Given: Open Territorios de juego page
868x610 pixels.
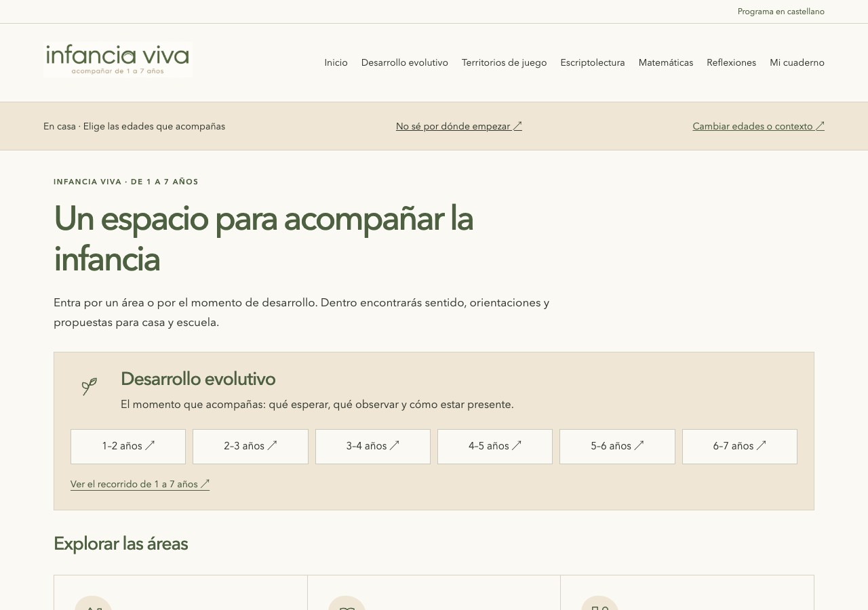Looking at the screenshot, I should (x=504, y=63).
